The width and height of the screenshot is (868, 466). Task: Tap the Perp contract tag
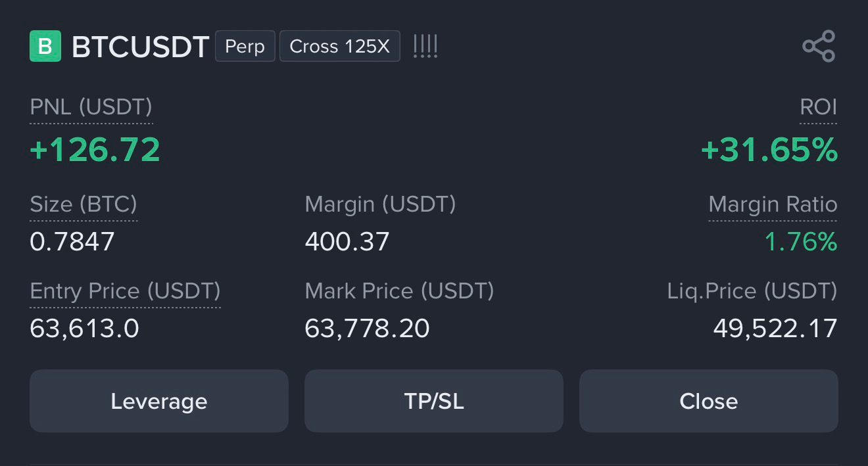(245, 46)
